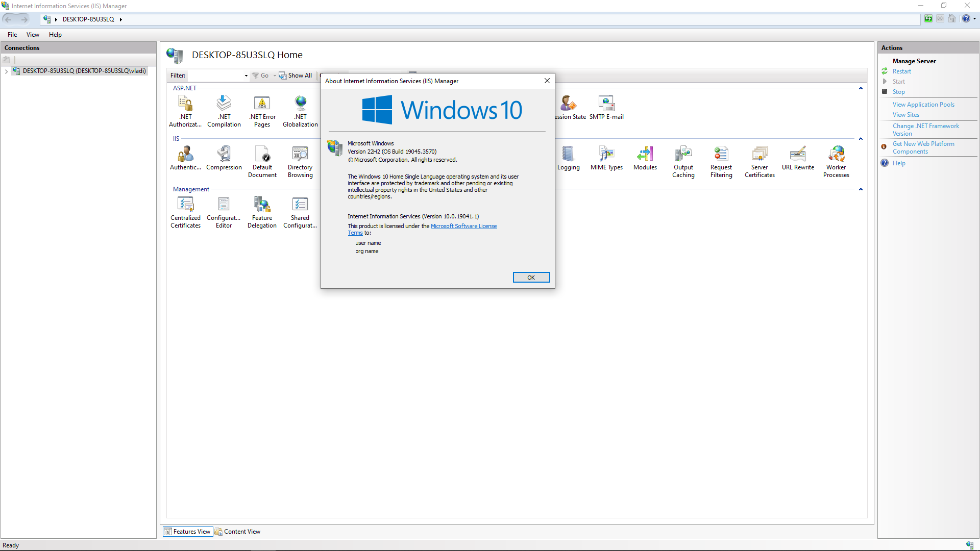This screenshot has height=551, width=980.
Task: Click the help icon in the address bar
Action: coord(966,18)
